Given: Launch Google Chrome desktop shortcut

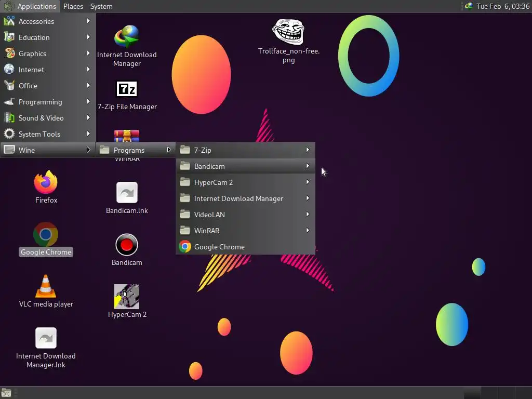Looking at the screenshot, I should tap(46, 239).
